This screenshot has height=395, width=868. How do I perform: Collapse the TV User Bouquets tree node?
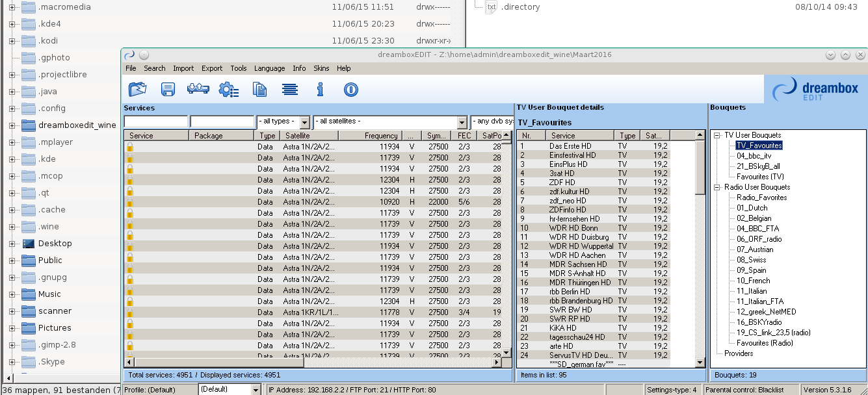coord(717,135)
